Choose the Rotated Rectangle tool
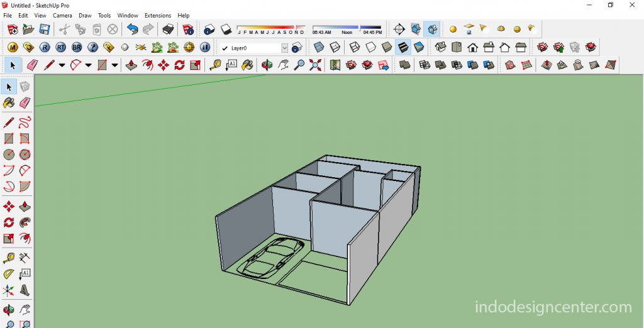 25,138
